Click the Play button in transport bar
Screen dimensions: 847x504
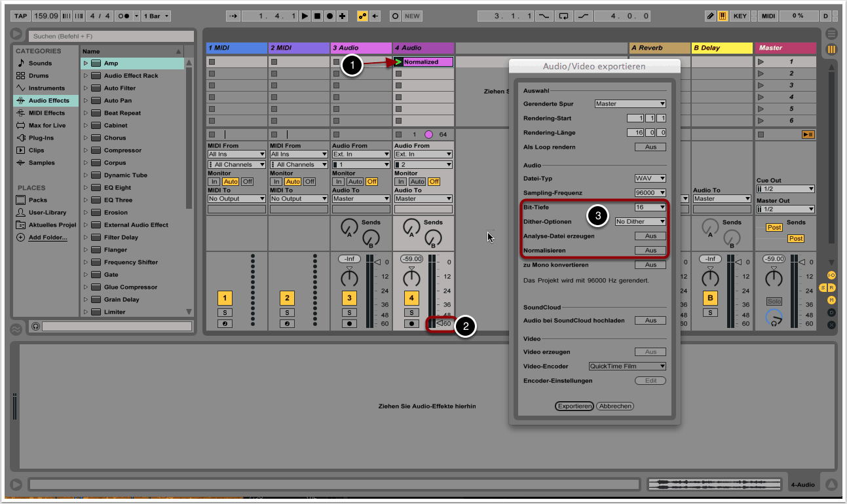click(x=305, y=16)
